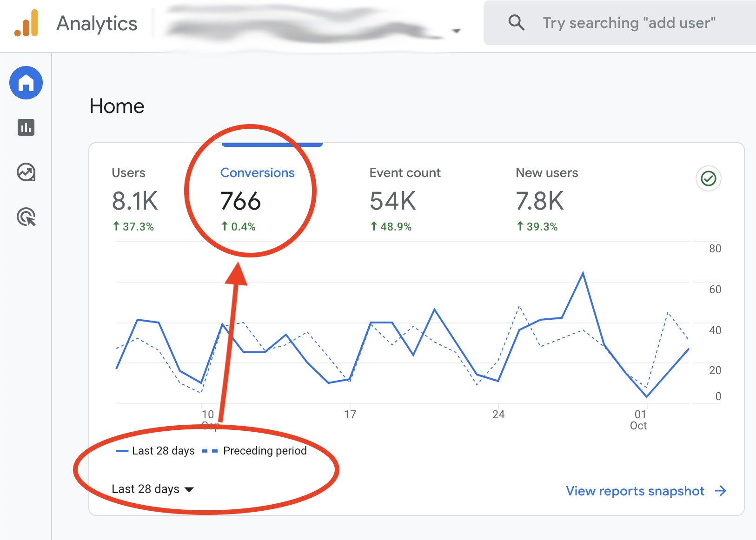Open Reports bar chart icon
The height and width of the screenshot is (540, 756).
pos(26,127)
